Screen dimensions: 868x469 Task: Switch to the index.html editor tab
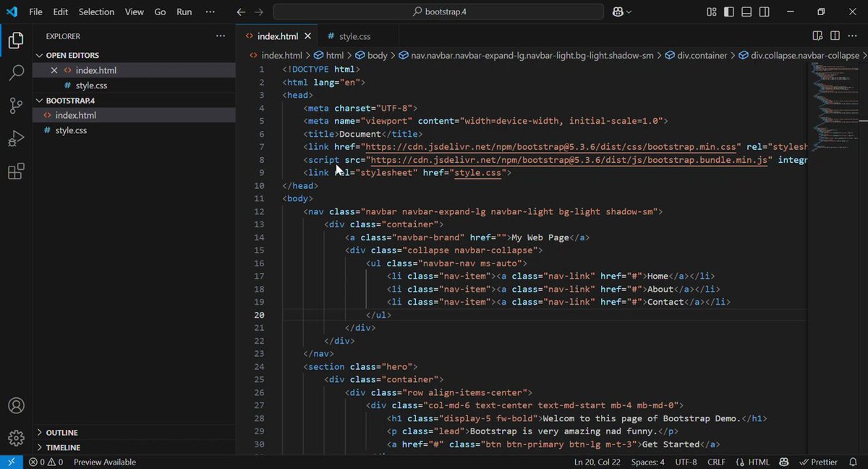278,36
